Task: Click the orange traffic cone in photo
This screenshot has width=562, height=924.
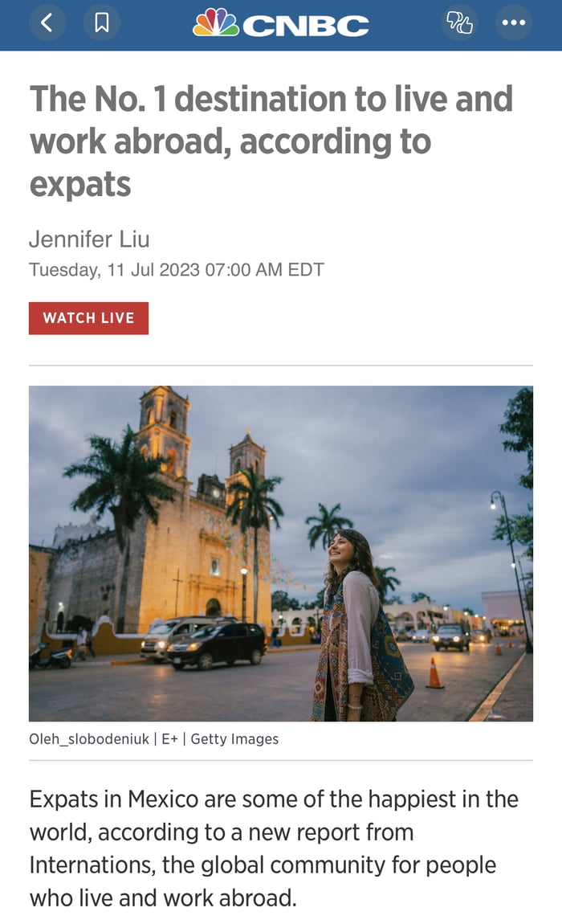Action: click(434, 673)
